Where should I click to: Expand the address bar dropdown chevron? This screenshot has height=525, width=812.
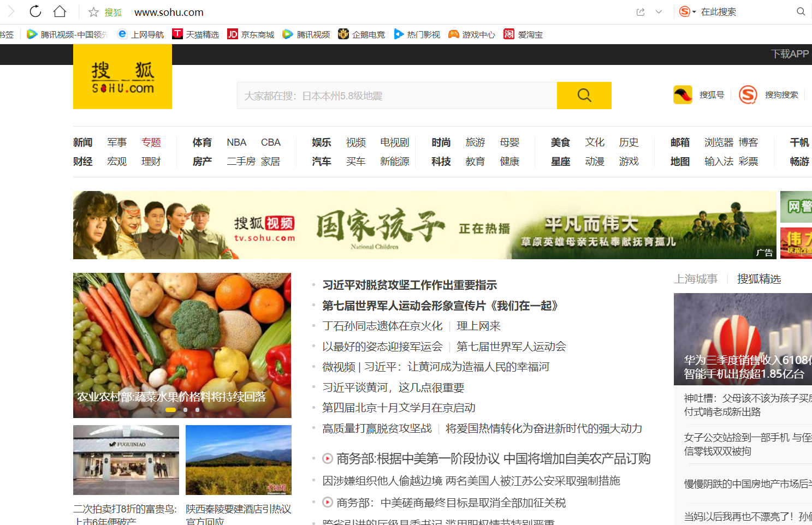[x=659, y=12]
